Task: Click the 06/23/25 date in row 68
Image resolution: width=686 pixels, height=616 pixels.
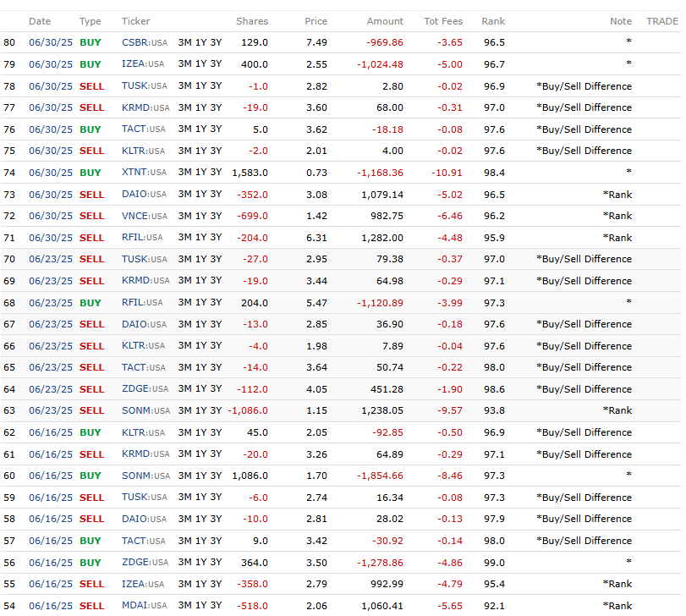Action: [52, 303]
